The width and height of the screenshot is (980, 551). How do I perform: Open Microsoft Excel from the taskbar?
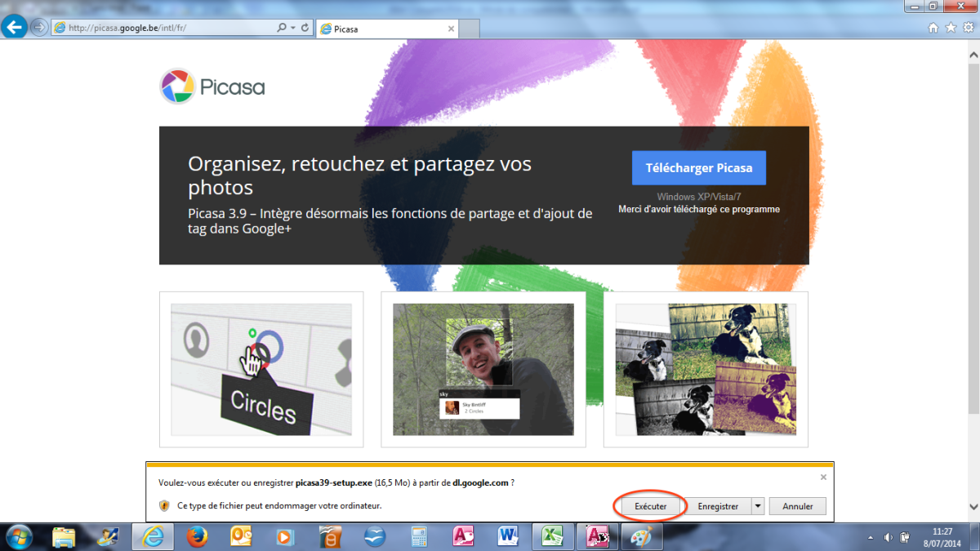coord(553,536)
